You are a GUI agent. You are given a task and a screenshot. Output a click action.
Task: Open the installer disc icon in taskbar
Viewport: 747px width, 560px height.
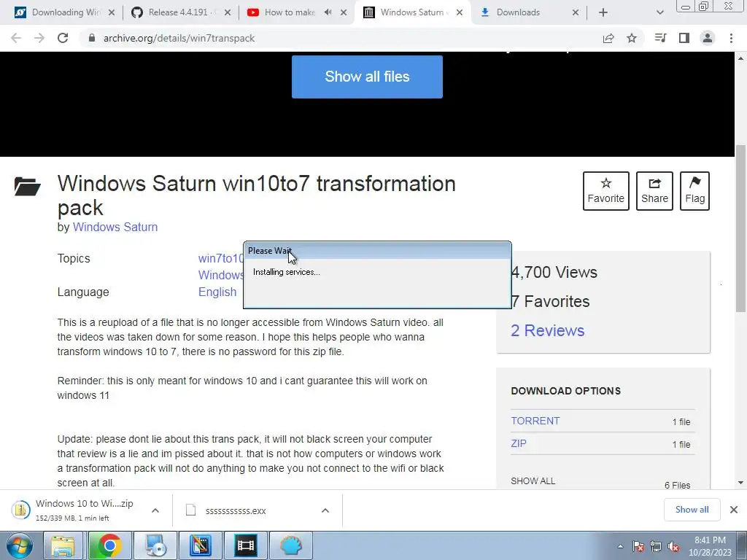[x=155, y=545]
